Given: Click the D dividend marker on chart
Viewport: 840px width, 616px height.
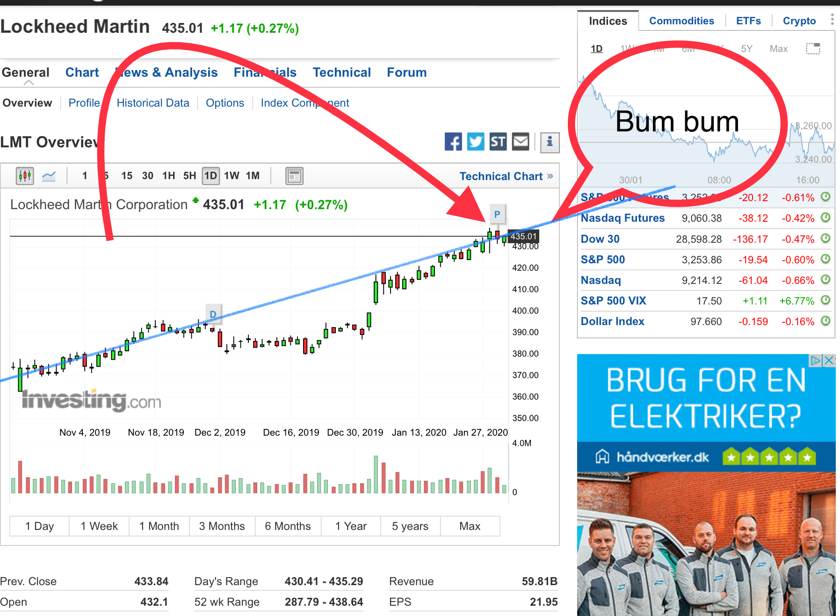Looking at the screenshot, I should click(213, 314).
